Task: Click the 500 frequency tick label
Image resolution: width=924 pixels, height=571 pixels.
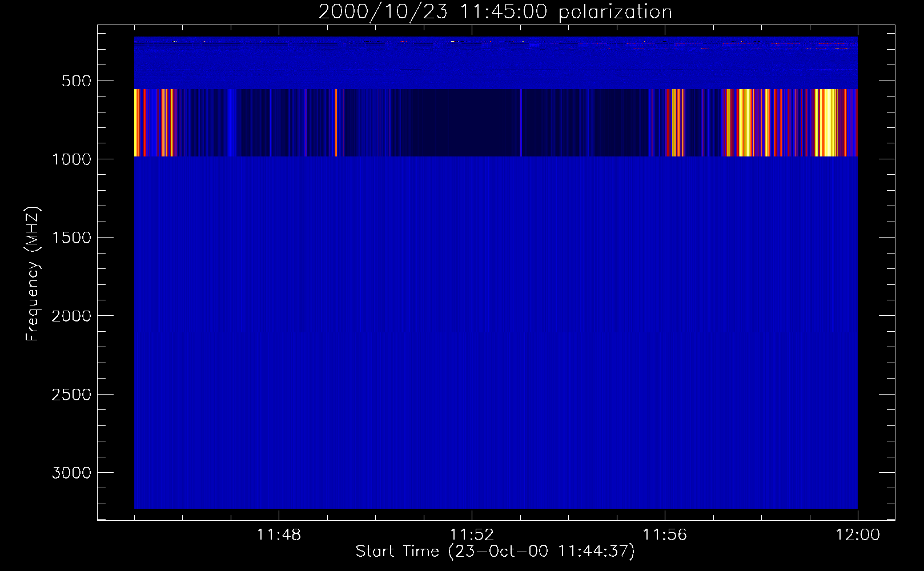Action: tap(77, 81)
